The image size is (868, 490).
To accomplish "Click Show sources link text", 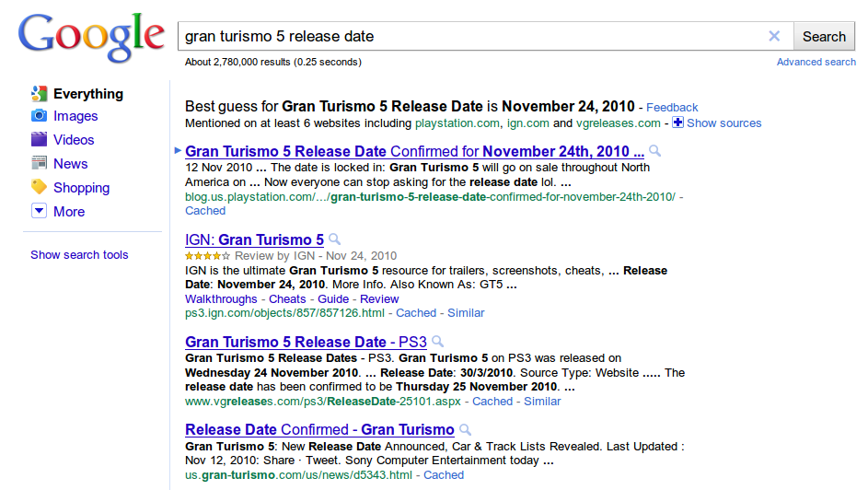I will point(724,122).
